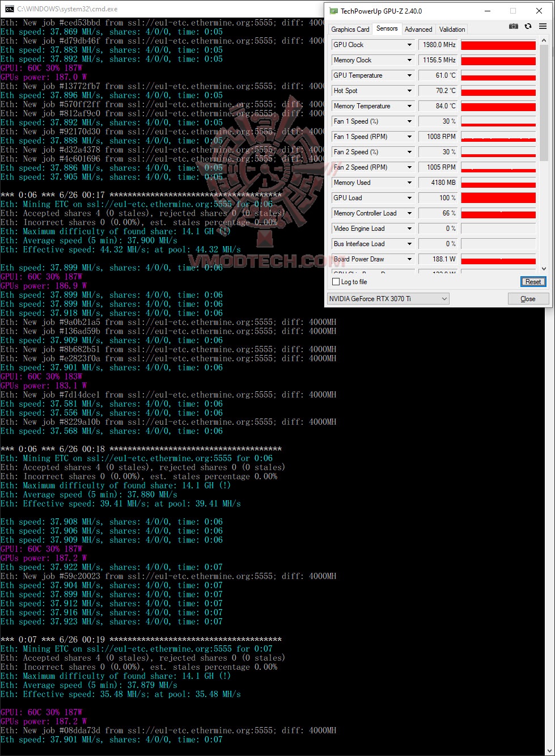Image resolution: width=555 pixels, height=756 pixels.
Task: Open the Memory Used sensor dropdown
Action: click(409, 183)
